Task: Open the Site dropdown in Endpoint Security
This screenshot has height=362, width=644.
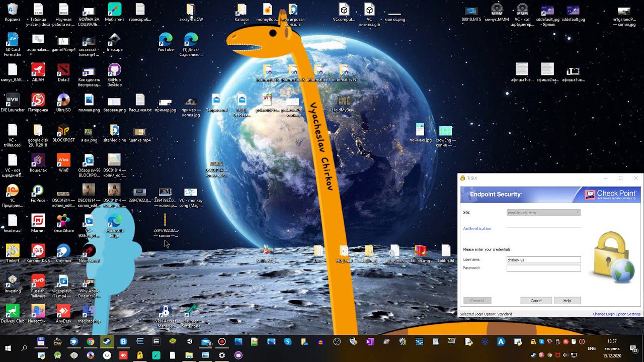Action: [x=543, y=213]
